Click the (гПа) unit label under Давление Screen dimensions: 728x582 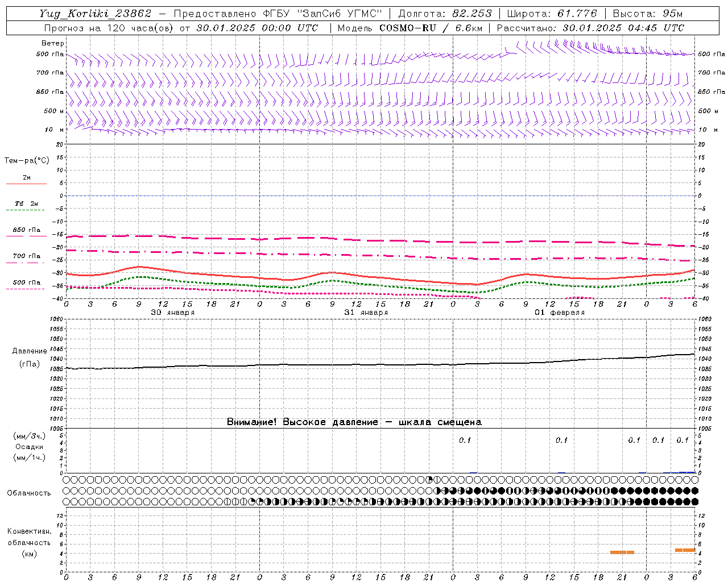(30, 364)
